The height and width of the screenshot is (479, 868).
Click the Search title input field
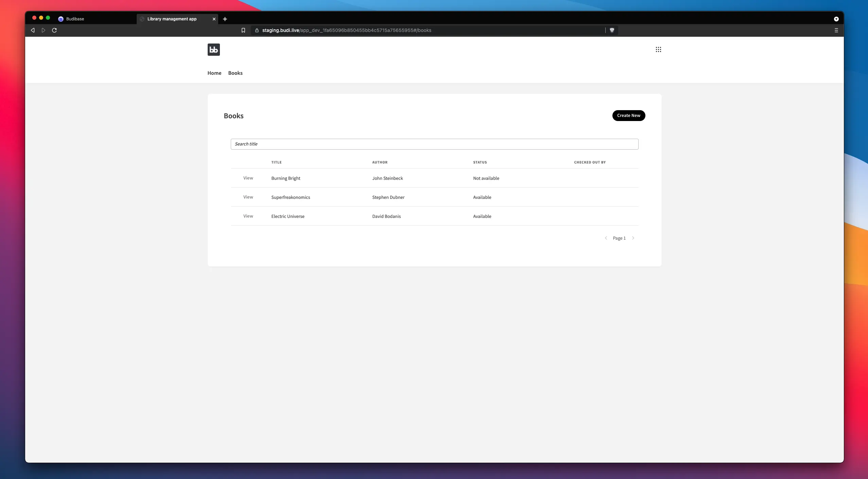[434, 144]
